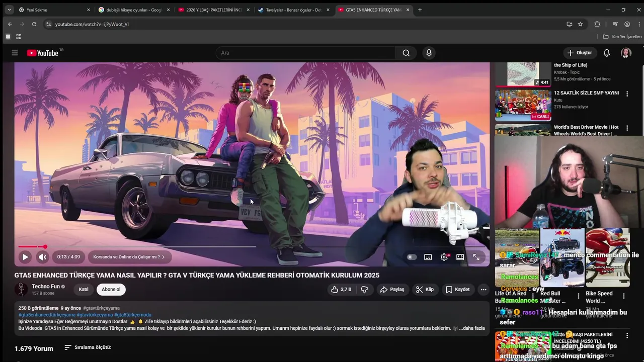Reload the page

click(34, 24)
